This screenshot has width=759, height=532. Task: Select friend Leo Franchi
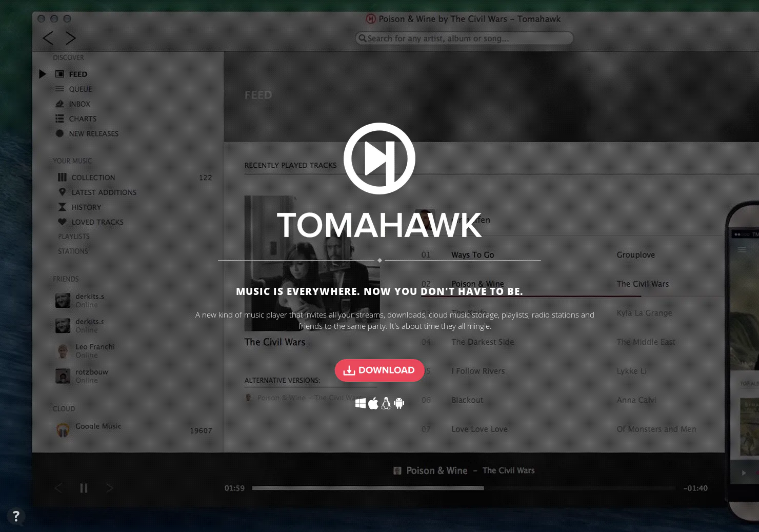[x=95, y=347]
